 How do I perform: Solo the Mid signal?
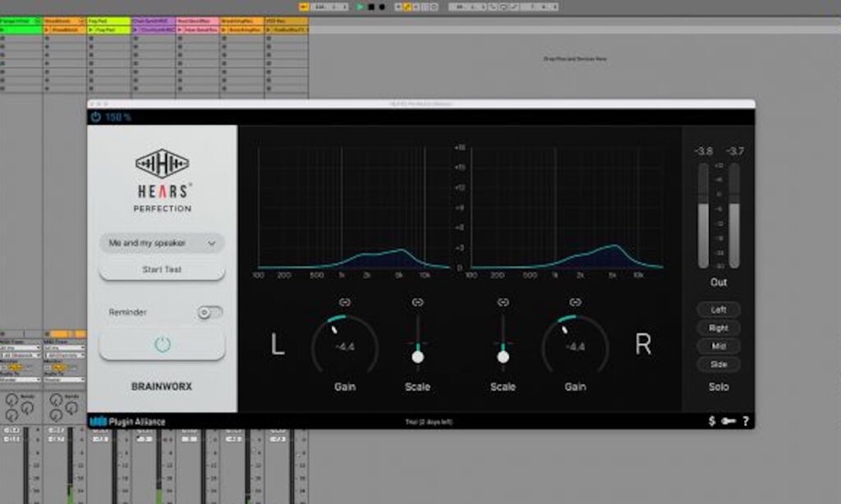point(718,346)
